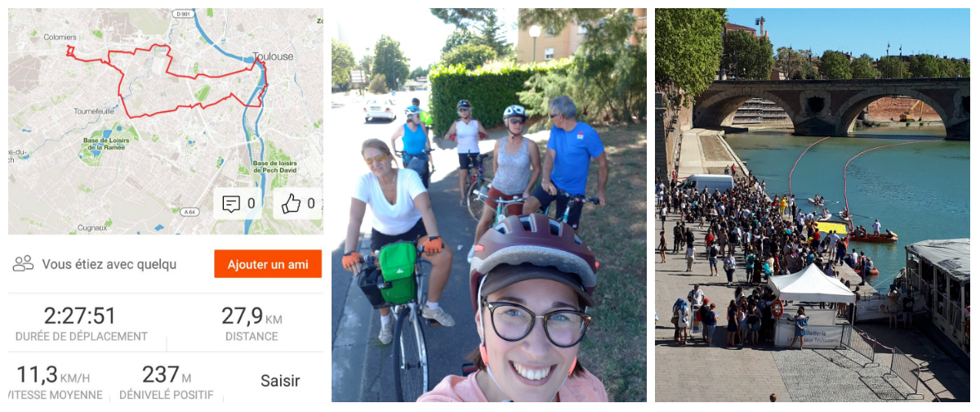Select the 27,9 km distance stat
This screenshot has height=412, width=980.
pos(252,324)
